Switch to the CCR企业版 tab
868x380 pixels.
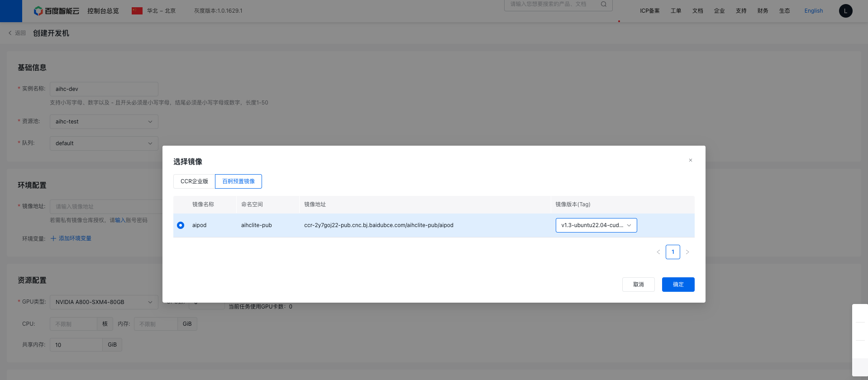click(x=194, y=181)
